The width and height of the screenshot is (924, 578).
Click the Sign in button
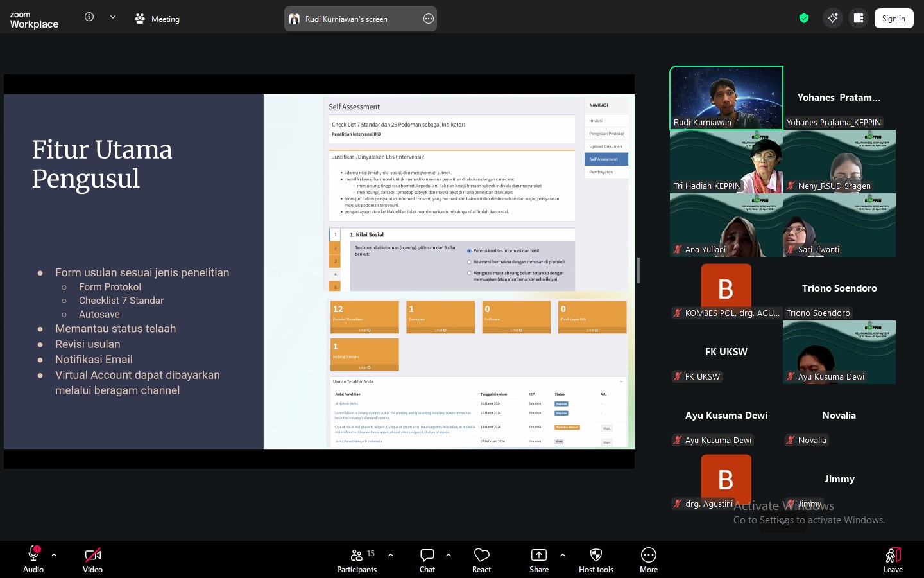pos(893,19)
